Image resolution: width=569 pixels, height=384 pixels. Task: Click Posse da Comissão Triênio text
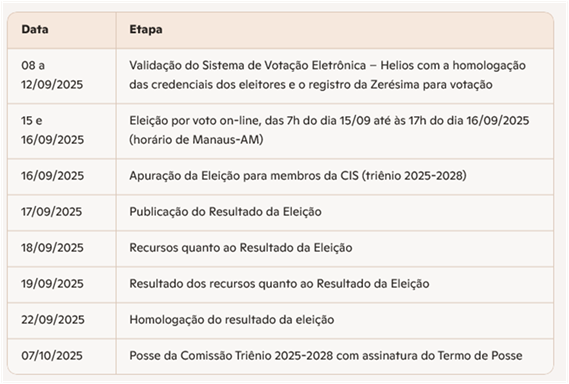[x=326, y=356]
